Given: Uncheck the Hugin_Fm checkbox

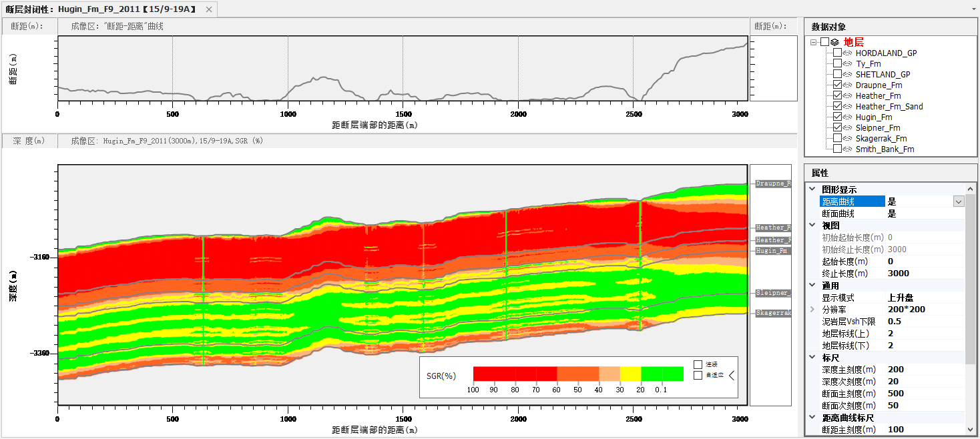Looking at the screenshot, I should coord(837,117).
